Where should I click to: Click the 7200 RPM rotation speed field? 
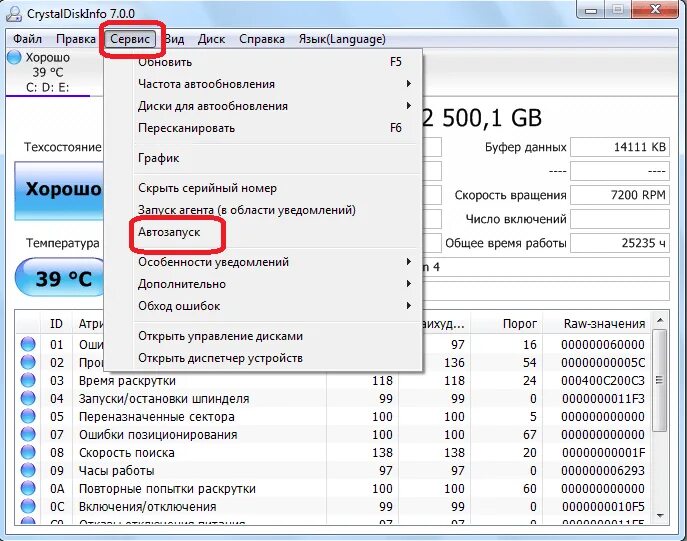[620, 194]
